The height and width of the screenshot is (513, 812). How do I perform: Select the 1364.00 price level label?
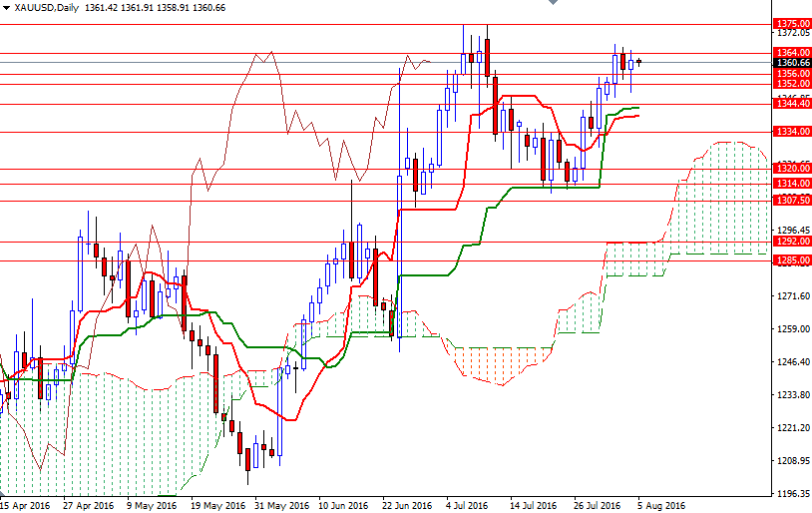coord(792,52)
